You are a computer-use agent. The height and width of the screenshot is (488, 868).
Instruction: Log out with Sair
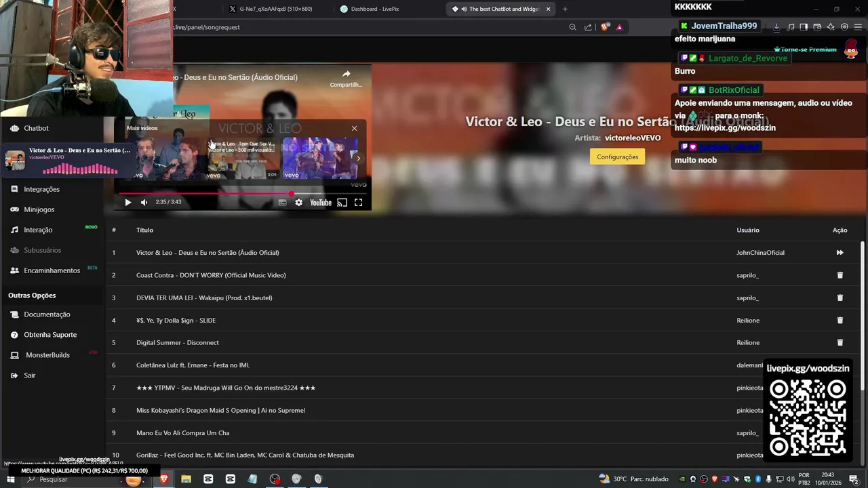(29, 375)
